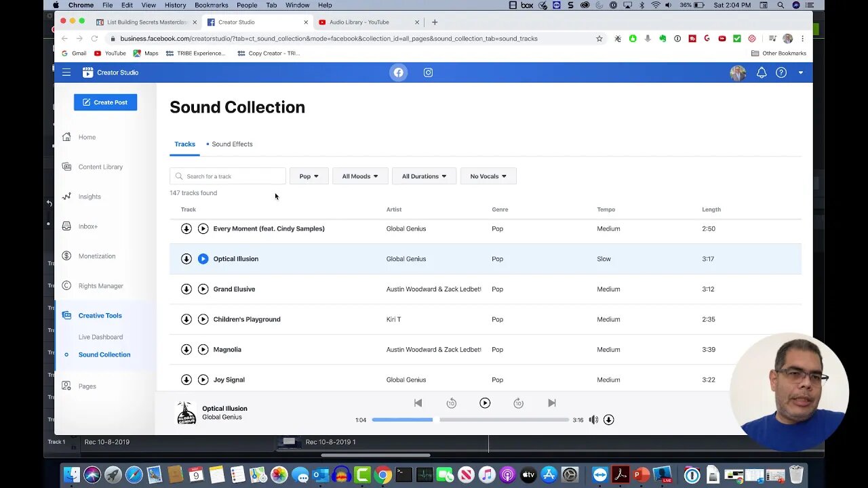This screenshot has height=488, width=868.
Task: Open Live Dashboard under Creative Tools
Action: pyautogui.click(x=100, y=337)
